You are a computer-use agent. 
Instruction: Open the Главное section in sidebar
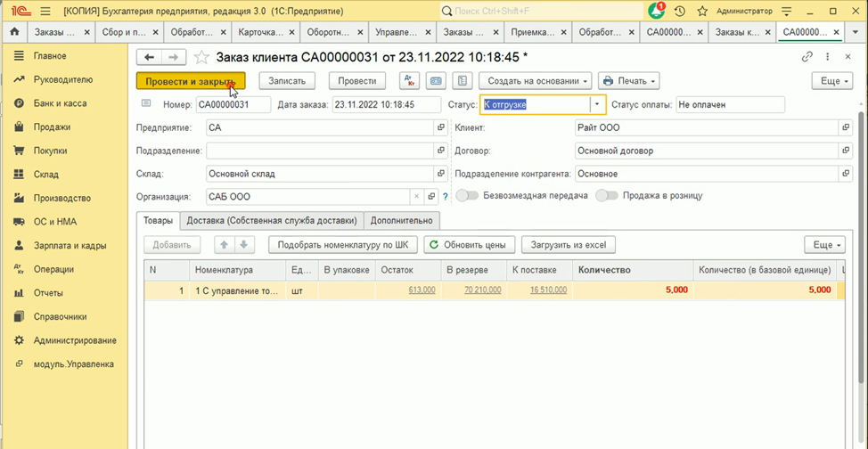point(50,56)
